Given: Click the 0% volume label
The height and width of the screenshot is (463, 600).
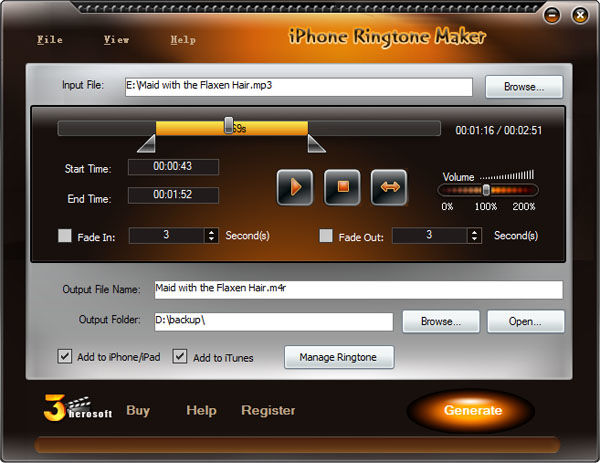Looking at the screenshot, I should [447, 207].
